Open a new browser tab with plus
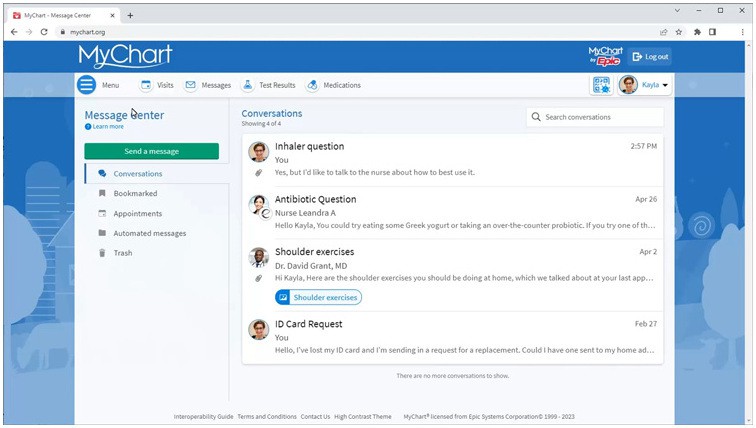 click(x=130, y=15)
